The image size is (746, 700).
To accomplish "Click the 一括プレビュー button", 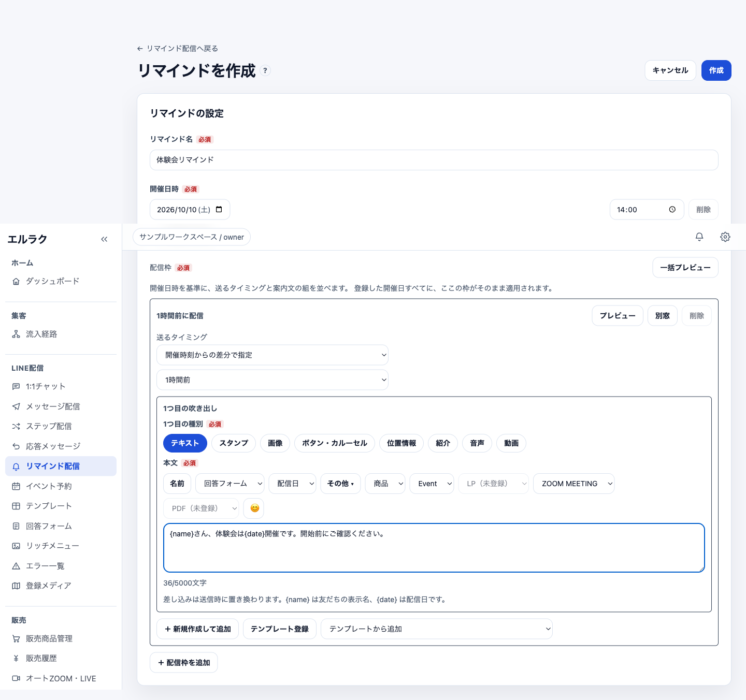I will click(685, 268).
